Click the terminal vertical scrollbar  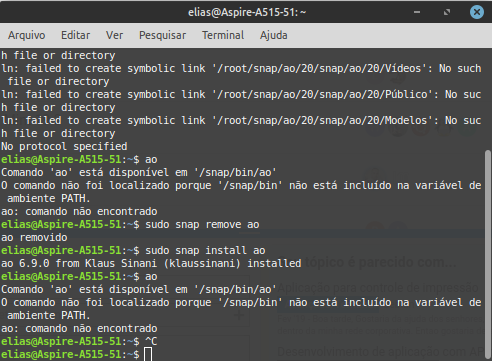tap(488, 255)
